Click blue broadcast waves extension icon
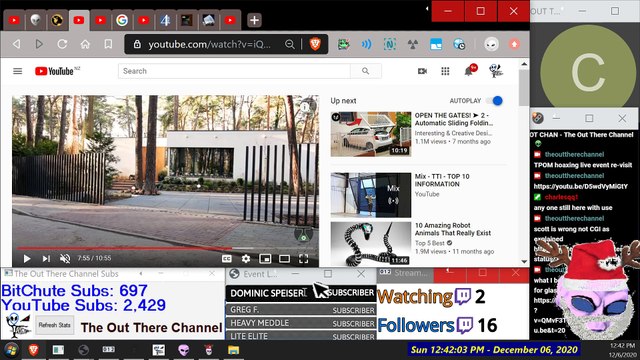 pos(367,44)
